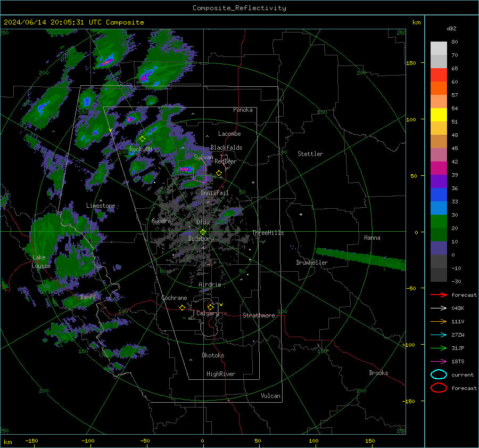Click the light blue 33 dBZ swatch
Screen dimensions: 479x448
point(439,208)
